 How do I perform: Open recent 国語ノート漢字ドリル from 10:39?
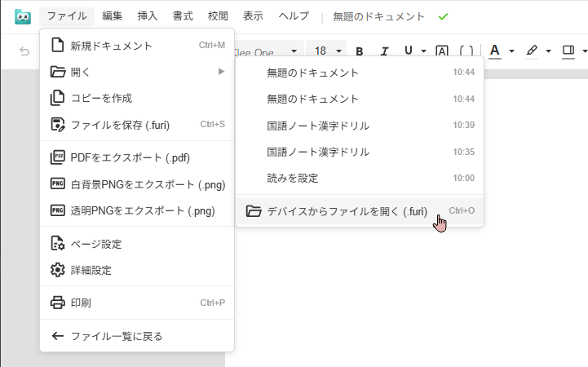tap(360, 126)
